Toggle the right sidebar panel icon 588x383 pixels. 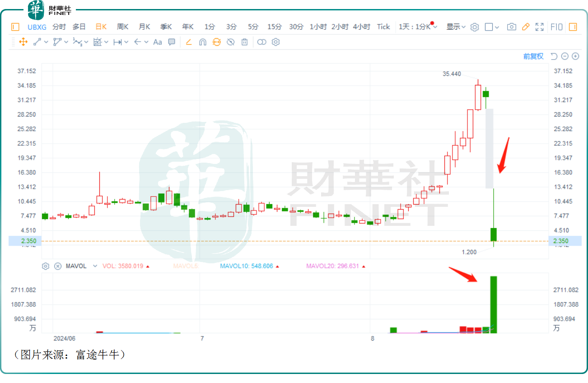coord(573,27)
